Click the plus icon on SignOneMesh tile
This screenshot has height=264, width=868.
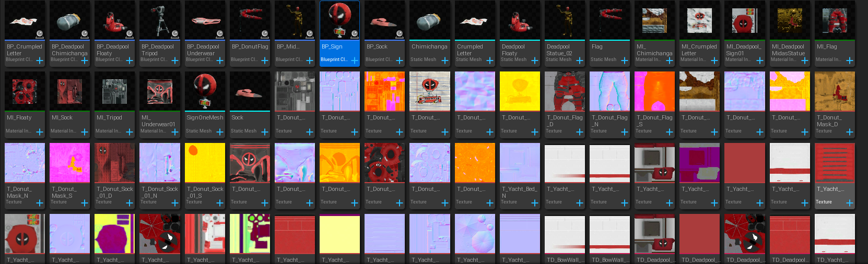220,133
